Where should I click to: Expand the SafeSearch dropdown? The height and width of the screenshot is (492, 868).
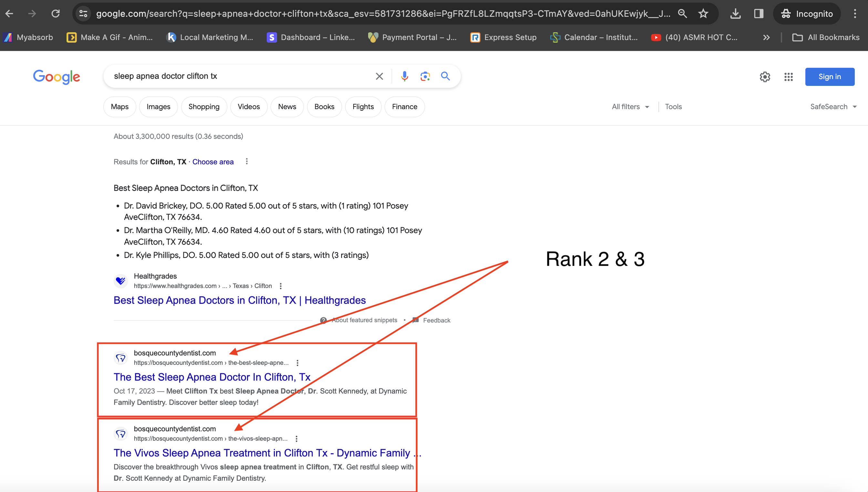click(833, 107)
